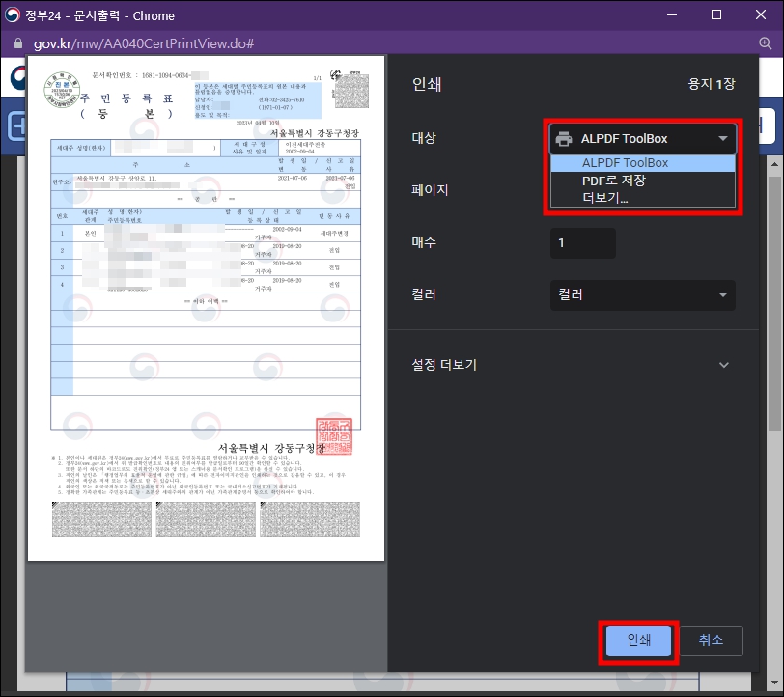Select 더보기... in destination list
The image size is (784, 697).
(642, 198)
